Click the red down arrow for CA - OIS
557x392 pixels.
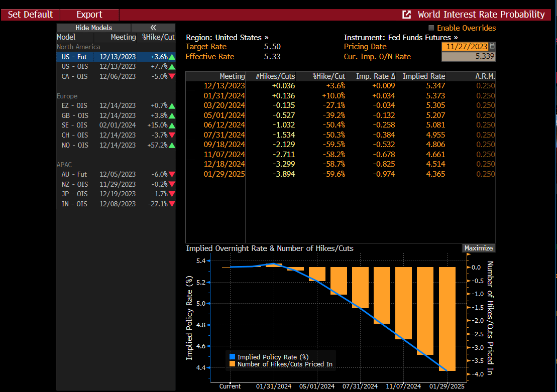pos(172,76)
